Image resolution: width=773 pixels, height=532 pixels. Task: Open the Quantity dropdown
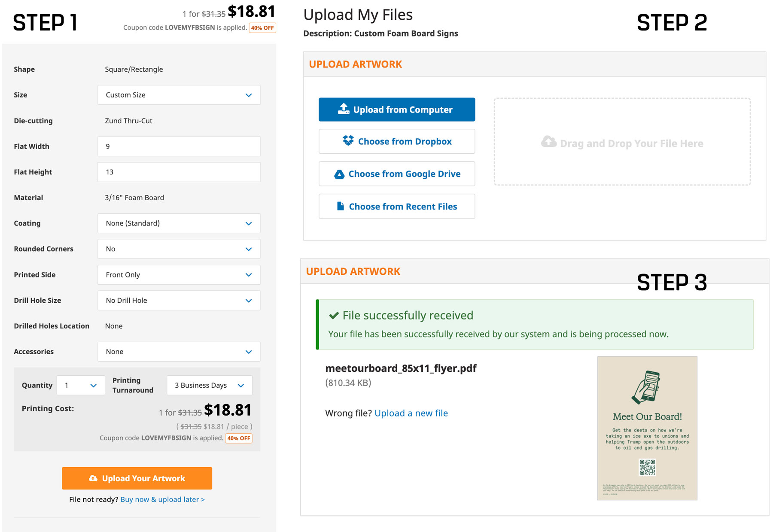click(81, 386)
